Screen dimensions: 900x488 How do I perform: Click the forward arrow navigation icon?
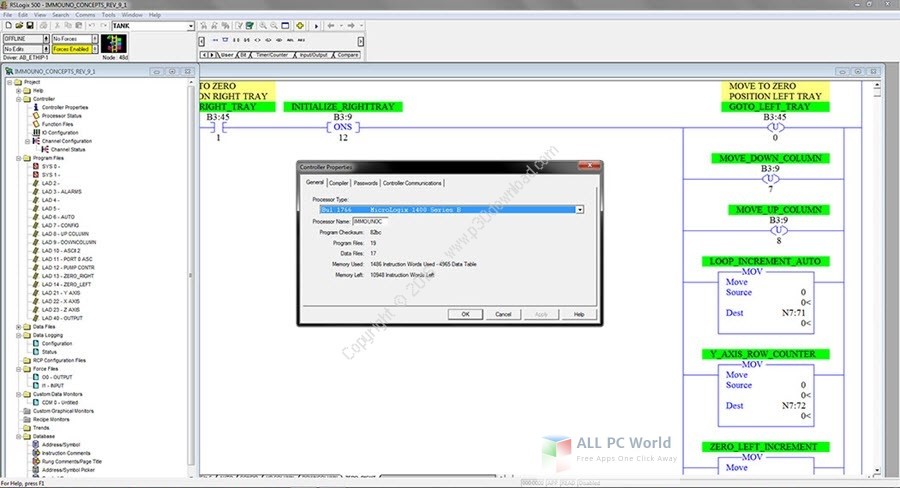click(x=351, y=26)
